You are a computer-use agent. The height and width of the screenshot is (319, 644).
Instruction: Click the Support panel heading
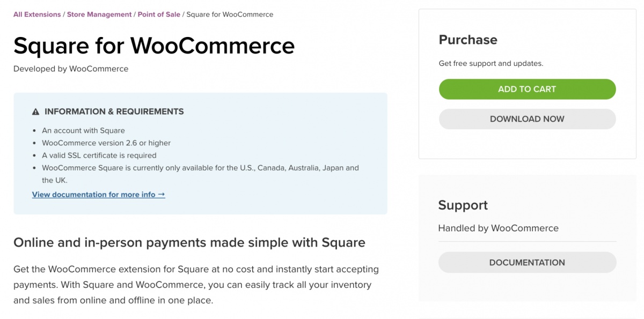coord(463,205)
